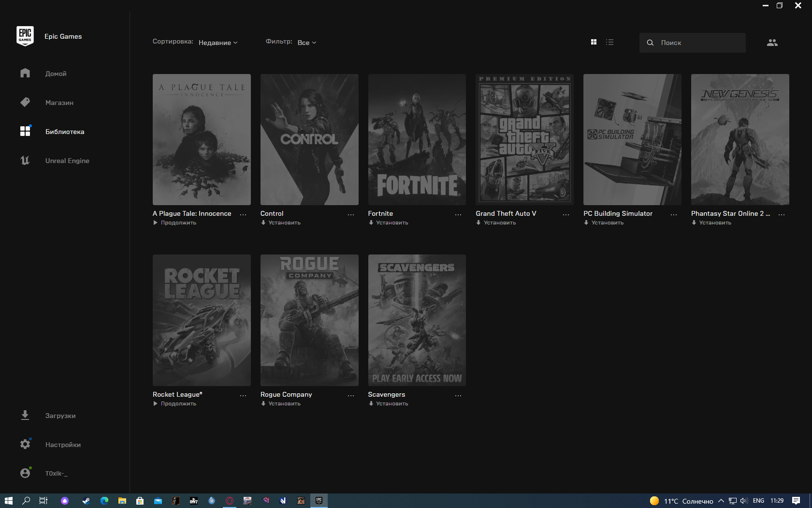Click Установить under Scavengers

click(389, 403)
